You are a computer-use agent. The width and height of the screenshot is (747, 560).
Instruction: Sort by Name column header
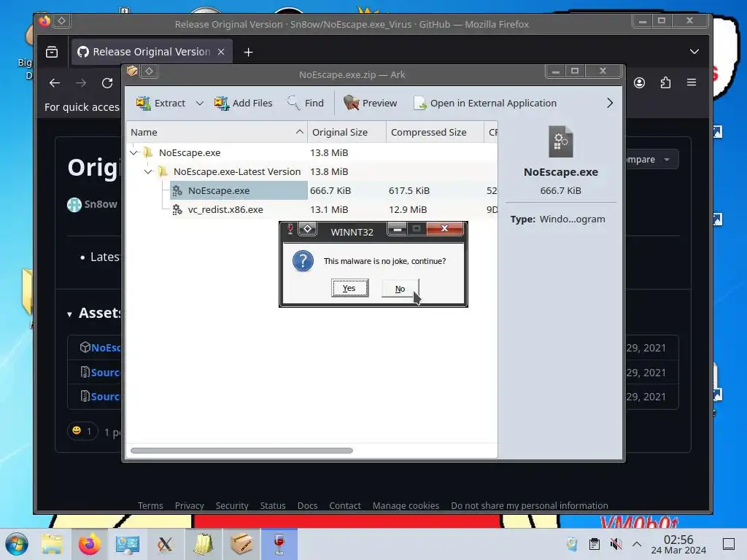tap(217, 132)
